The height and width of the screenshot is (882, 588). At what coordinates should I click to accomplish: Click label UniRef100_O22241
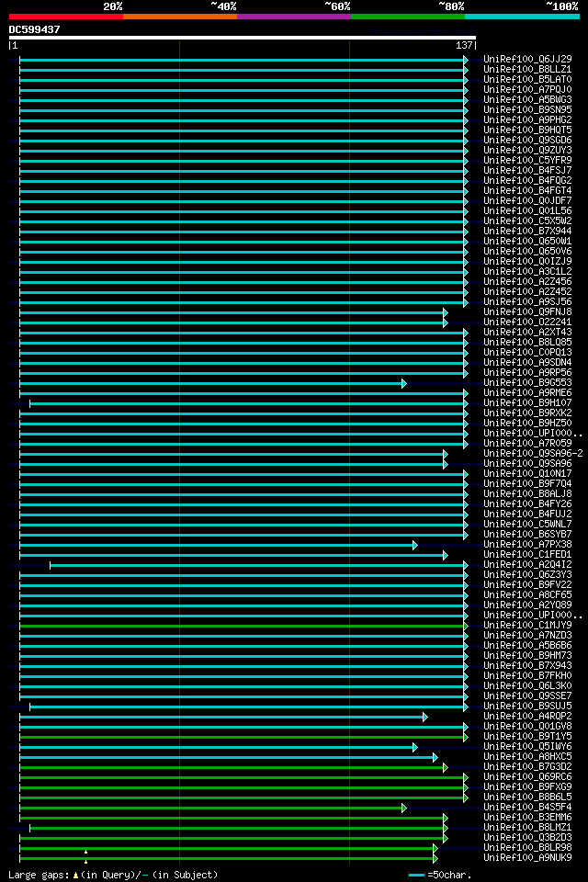tap(527, 322)
